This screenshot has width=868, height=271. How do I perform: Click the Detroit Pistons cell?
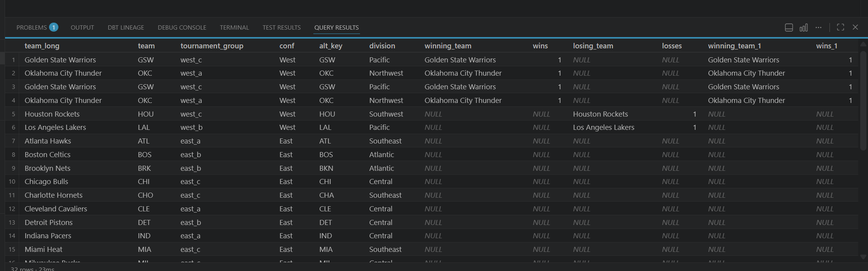pyautogui.click(x=49, y=222)
